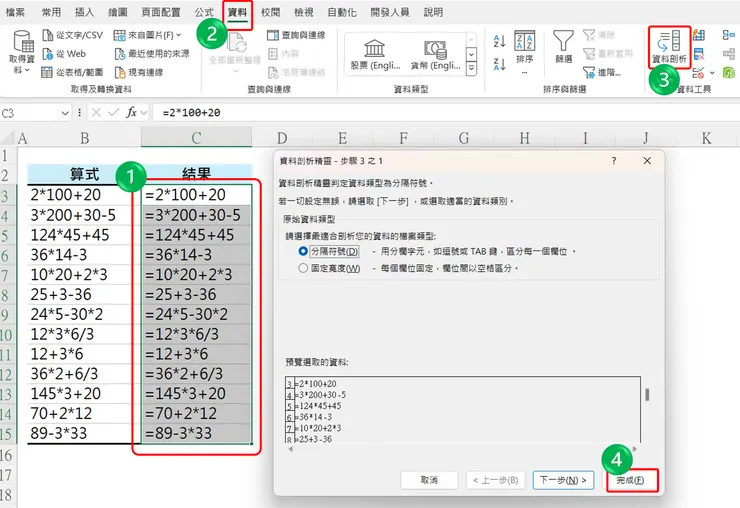Open the 頁面配置 Page Layout tab
740x508 pixels.
pos(161,12)
